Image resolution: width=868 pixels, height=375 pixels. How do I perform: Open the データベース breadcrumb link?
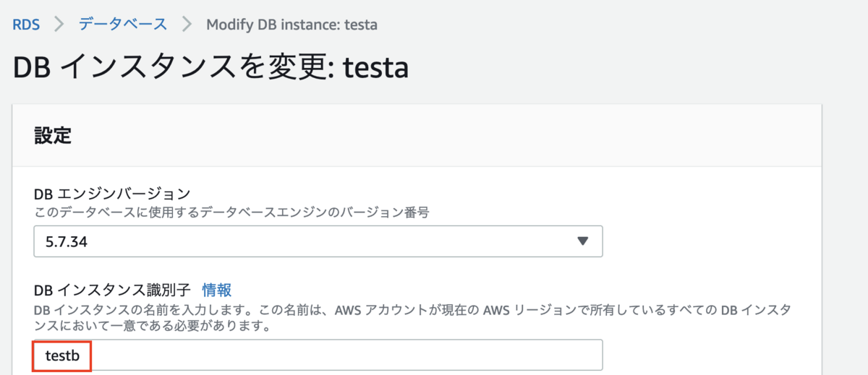coord(123,24)
